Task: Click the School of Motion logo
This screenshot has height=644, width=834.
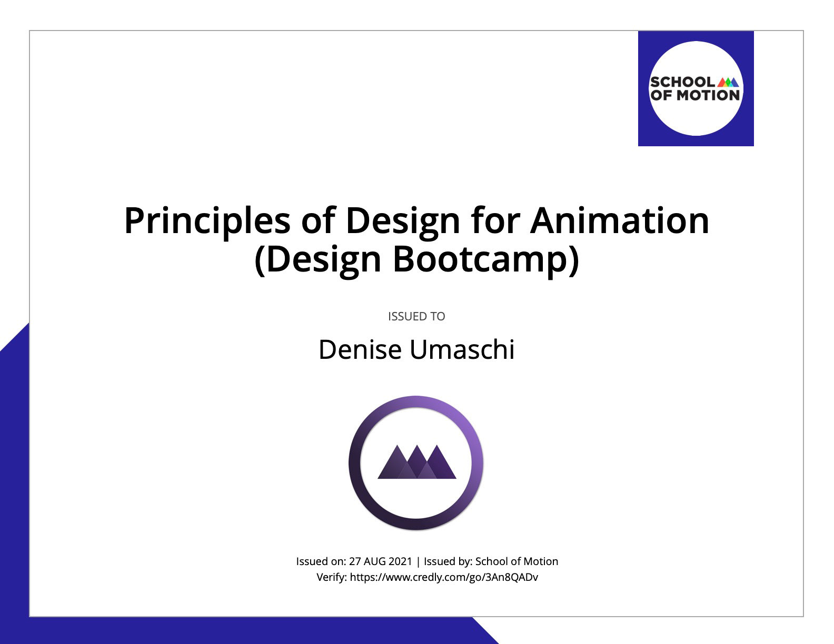Action: (696, 88)
